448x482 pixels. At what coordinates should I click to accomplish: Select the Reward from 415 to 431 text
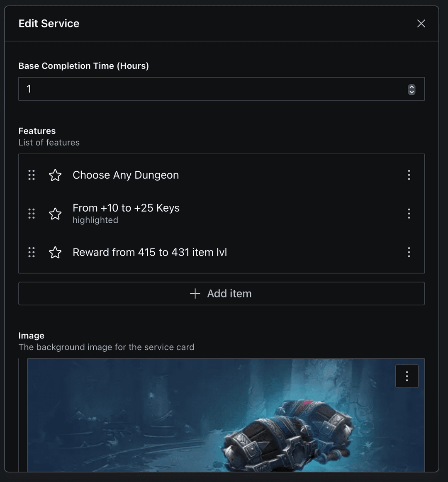pyautogui.click(x=150, y=252)
